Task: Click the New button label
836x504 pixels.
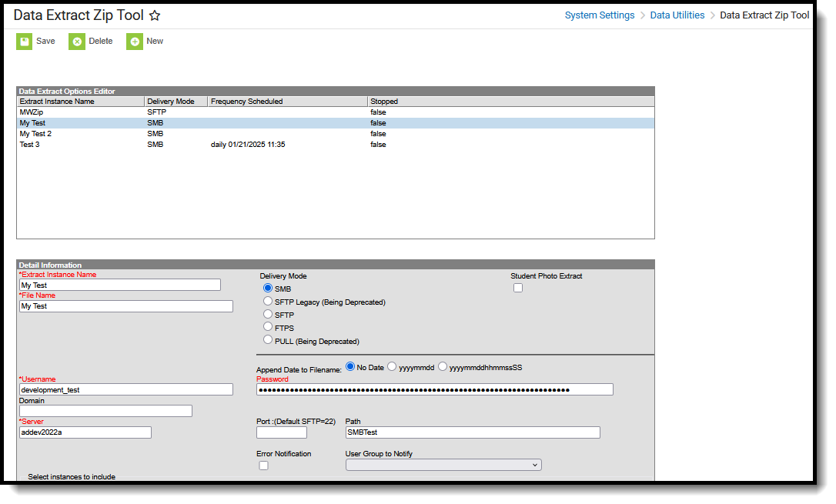Action: [x=155, y=41]
